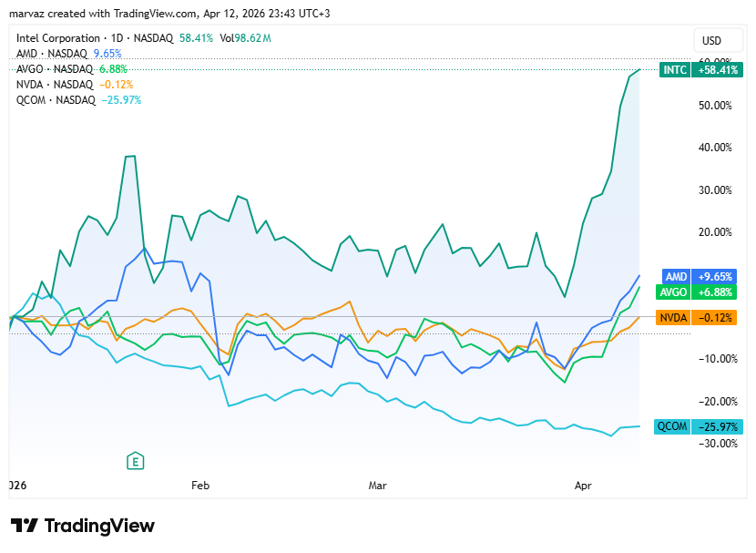
Task: Open the TradingView wordmark link
Action: tap(99, 527)
